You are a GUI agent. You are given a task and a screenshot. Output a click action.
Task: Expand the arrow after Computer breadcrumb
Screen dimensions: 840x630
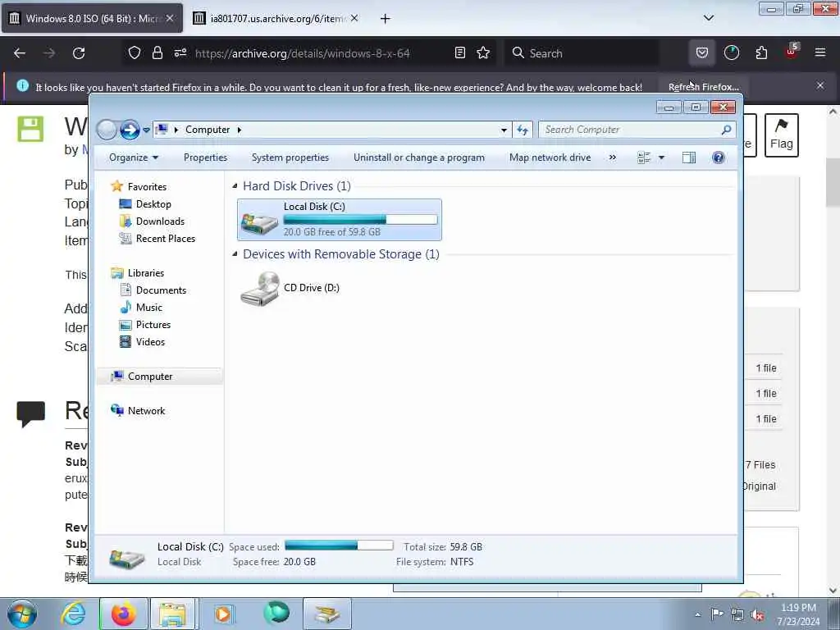pos(239,130)
